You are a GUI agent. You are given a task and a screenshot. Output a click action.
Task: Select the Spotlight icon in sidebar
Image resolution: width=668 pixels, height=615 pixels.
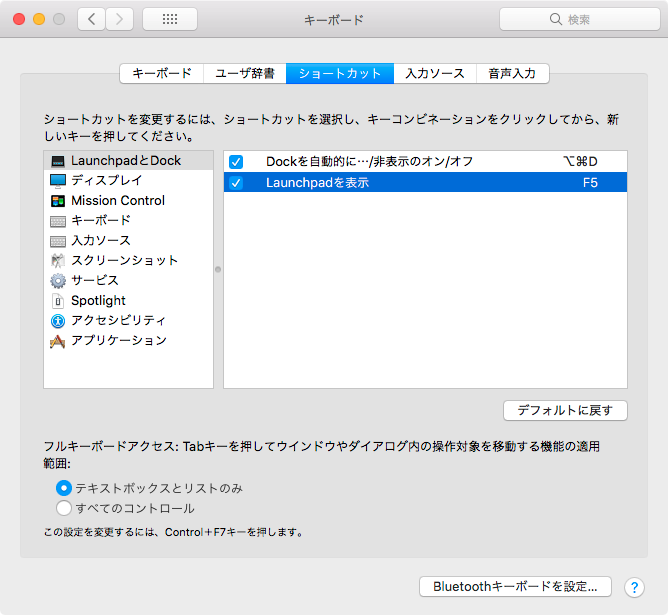pos(58,300)
